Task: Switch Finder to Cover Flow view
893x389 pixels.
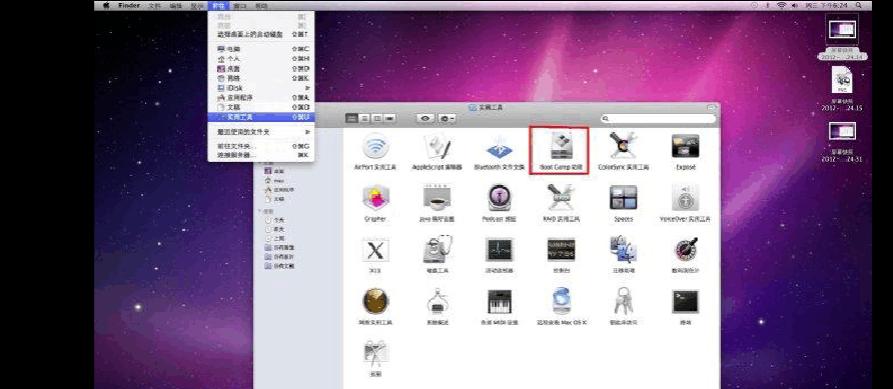Action: 390,118
